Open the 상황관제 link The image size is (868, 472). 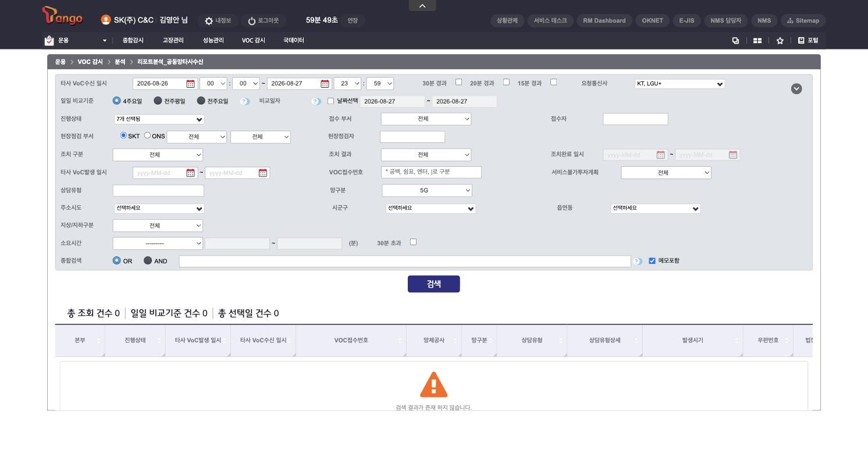click(507, 20)
